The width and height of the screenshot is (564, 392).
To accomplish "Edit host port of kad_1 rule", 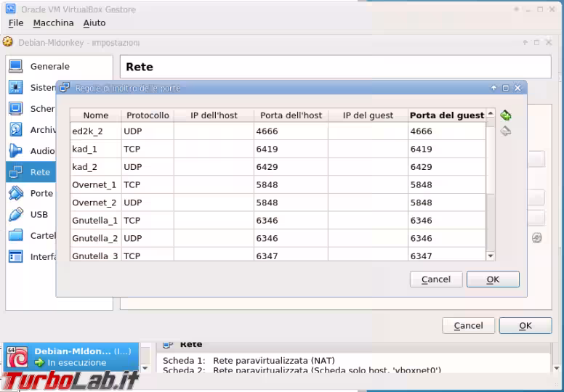I will (x=290, y=150).
